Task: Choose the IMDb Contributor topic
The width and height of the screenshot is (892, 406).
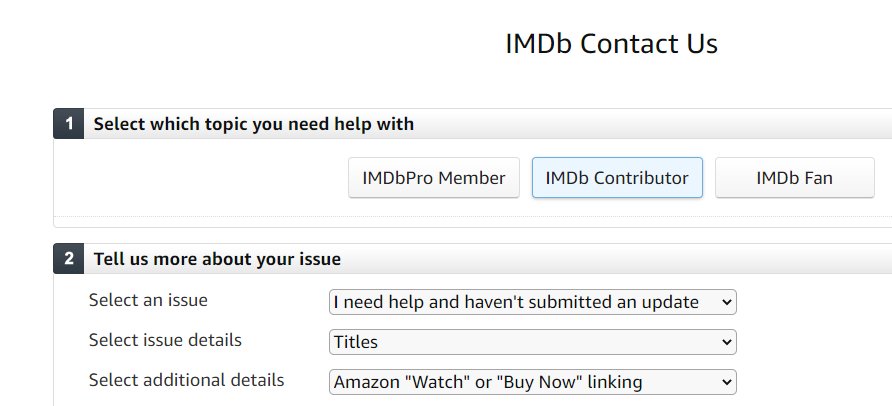Action: tap(617, 178)
